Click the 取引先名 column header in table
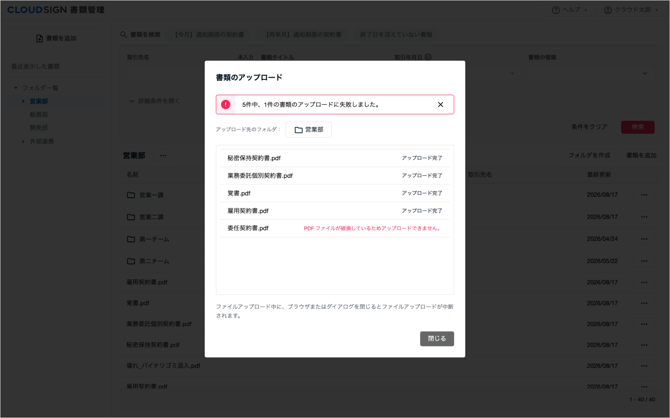670x418 pixels. (x=480, y=174)
